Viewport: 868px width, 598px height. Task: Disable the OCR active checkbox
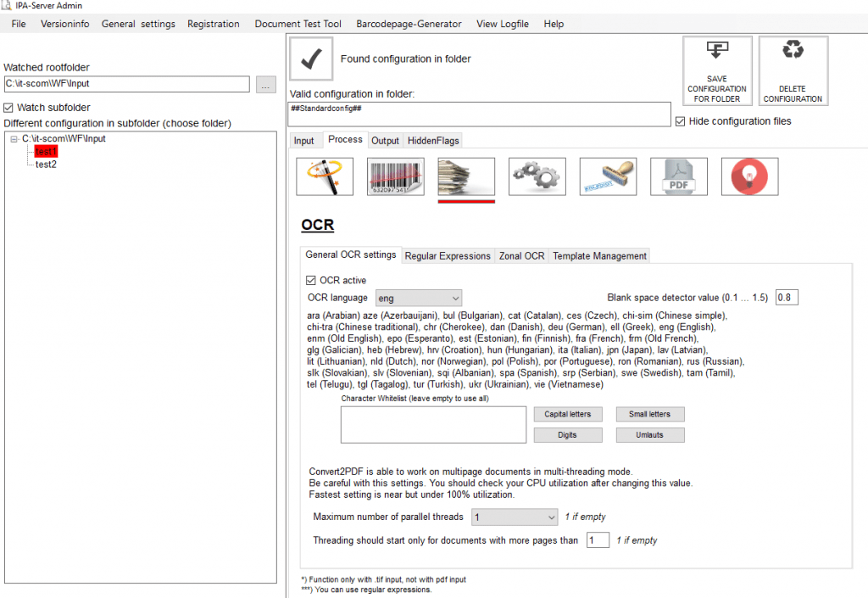click(x=311, y=280)
